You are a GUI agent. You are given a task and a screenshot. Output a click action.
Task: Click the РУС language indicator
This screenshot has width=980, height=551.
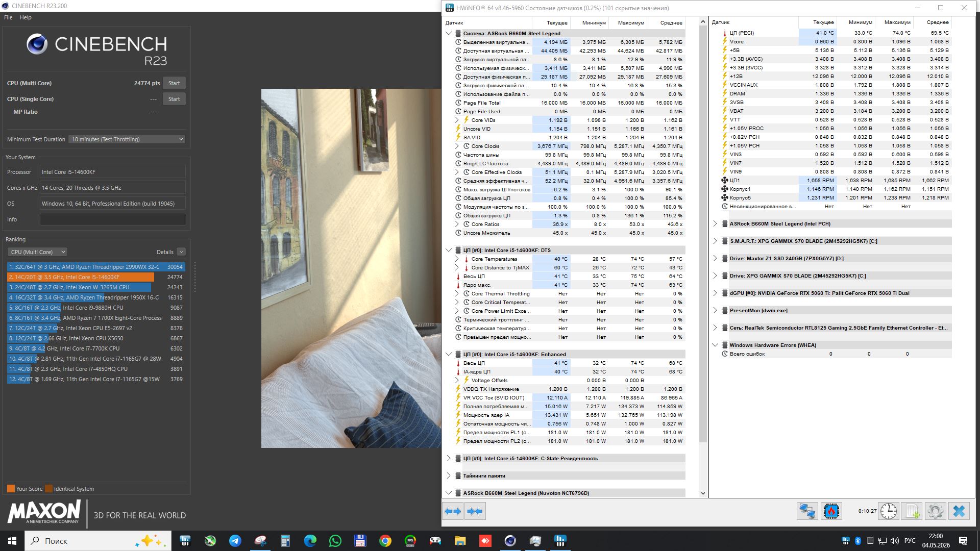pyautogui.click(x=910, y=541)
